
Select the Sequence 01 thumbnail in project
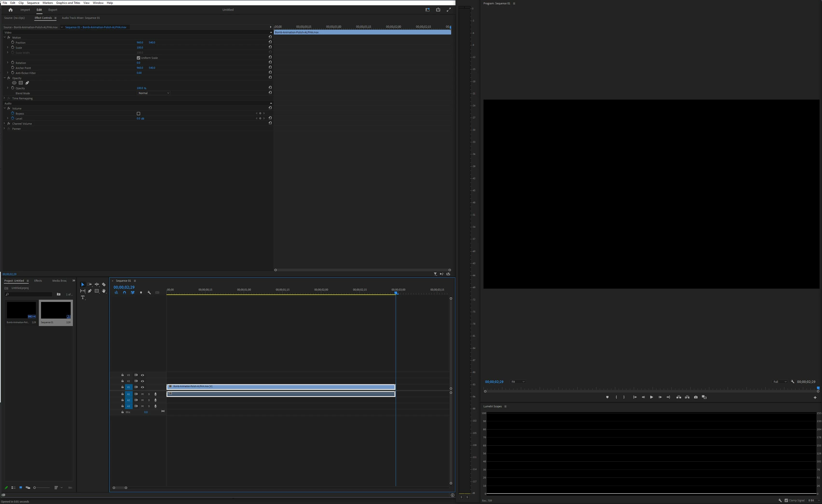click(55, 310)
